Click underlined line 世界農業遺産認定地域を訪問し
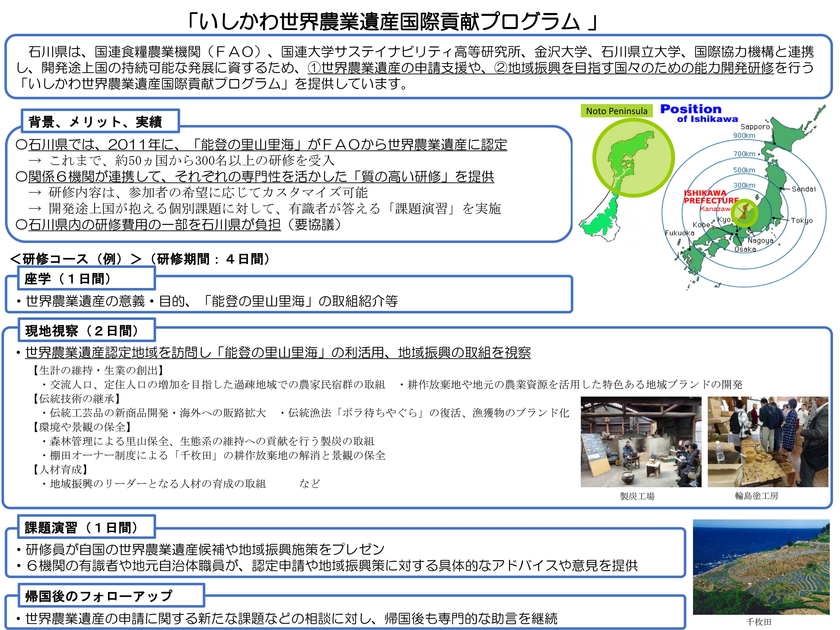This screenshot has width=840, height=630. [x=278, y=352]
